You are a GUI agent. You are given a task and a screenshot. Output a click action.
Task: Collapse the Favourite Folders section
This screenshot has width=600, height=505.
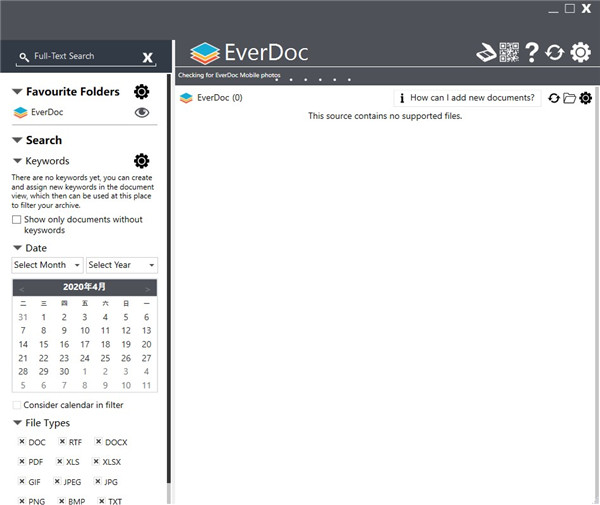17,92
